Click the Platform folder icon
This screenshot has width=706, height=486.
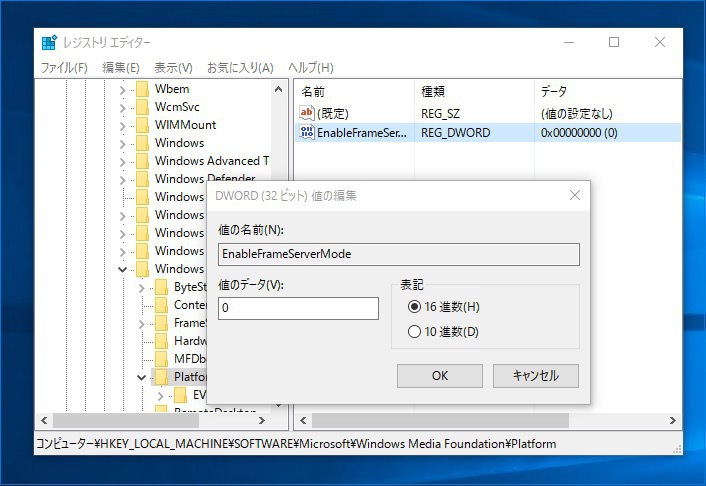162,377
